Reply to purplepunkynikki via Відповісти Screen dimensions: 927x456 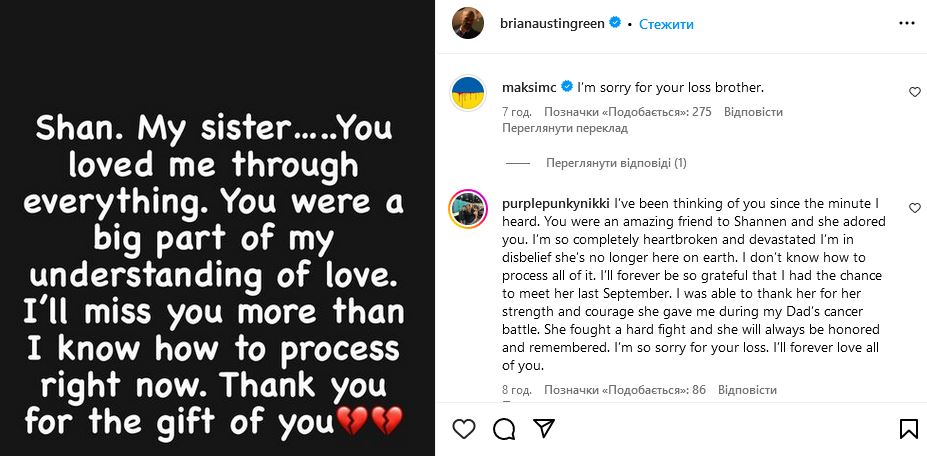tap(747, 389)
